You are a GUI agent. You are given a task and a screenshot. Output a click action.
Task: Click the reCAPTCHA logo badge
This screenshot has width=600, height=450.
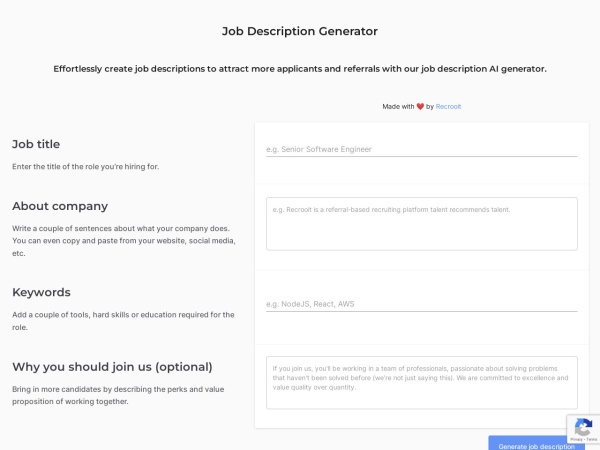(582, 427)
